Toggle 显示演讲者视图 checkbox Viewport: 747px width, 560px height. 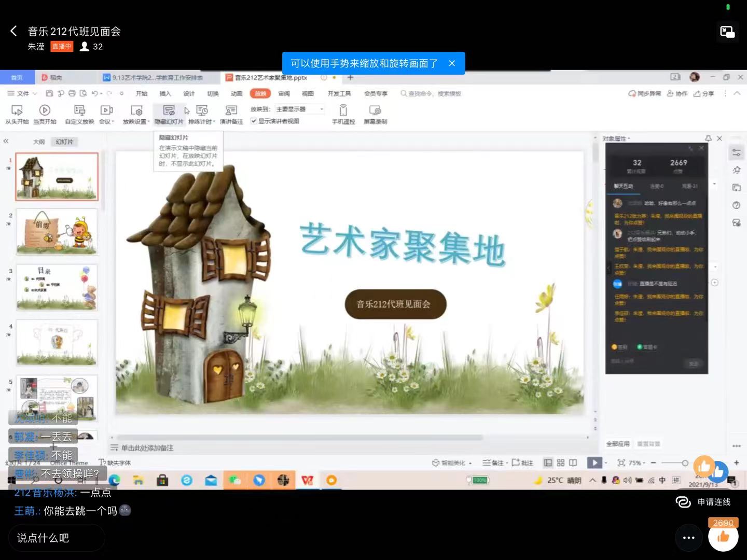pos(254,121)
